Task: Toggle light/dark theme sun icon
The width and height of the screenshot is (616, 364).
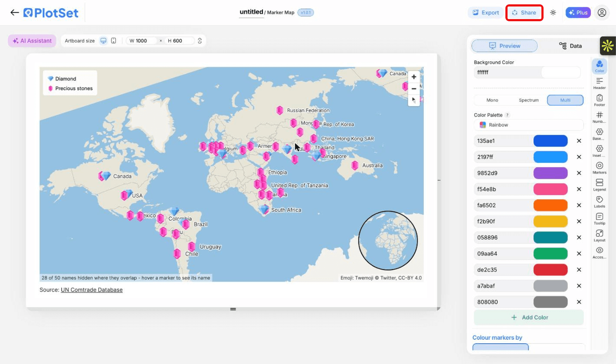Action: point(553,13)
